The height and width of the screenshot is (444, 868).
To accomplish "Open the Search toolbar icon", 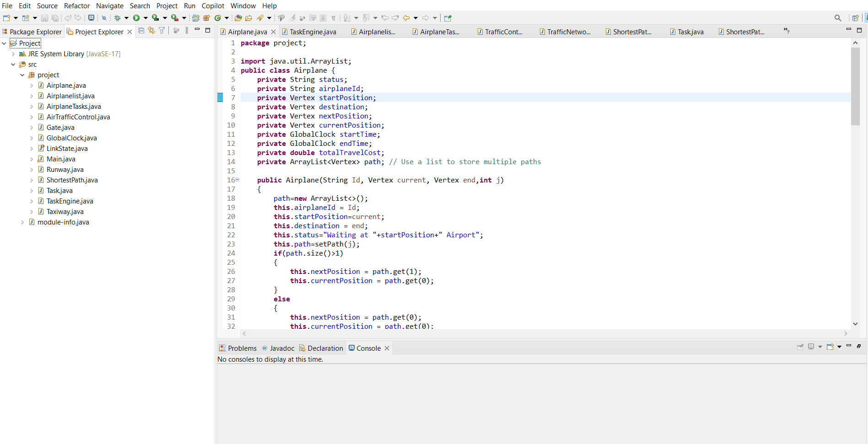I will click(x=838, y=17).
